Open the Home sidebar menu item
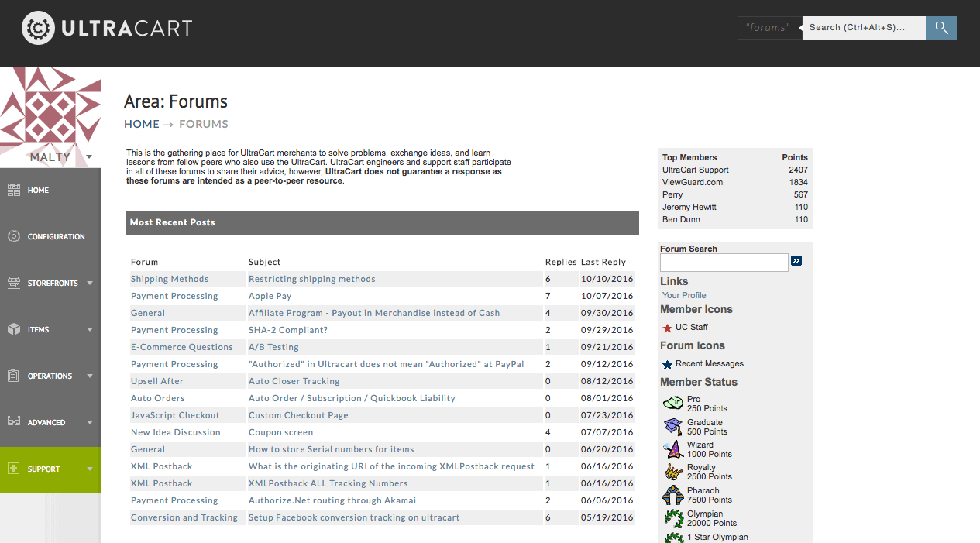The image size is (980, 543). click(x=50, y=191)
